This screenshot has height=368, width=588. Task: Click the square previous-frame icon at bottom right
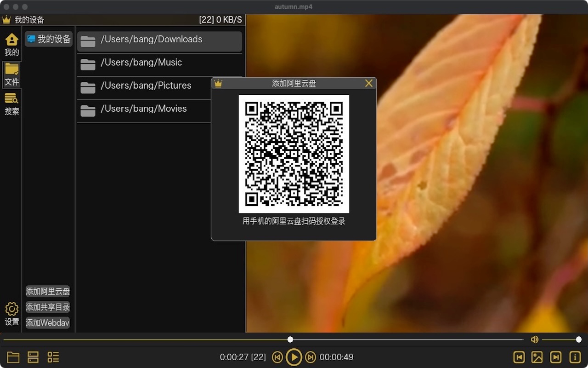click(519, 357)
